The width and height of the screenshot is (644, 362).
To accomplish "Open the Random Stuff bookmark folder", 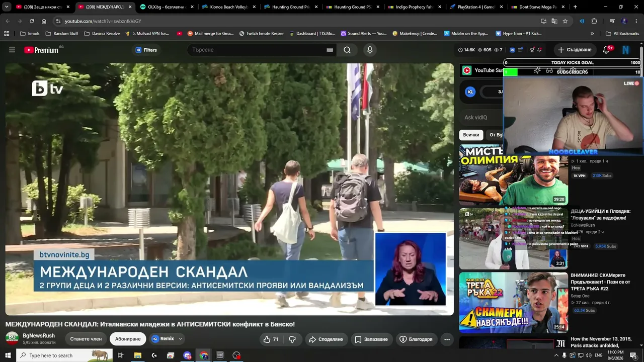I will tap(62, 34).
